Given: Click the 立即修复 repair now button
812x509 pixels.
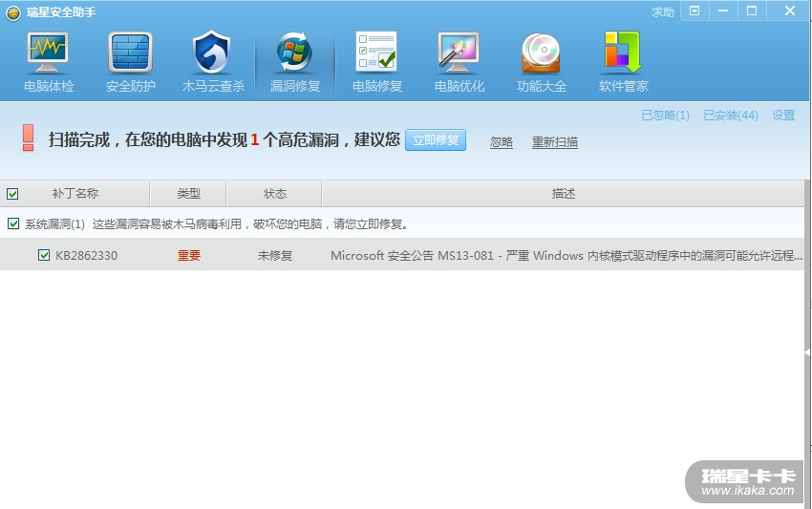Looking at the screenshot, I should [x=436, y=139].
